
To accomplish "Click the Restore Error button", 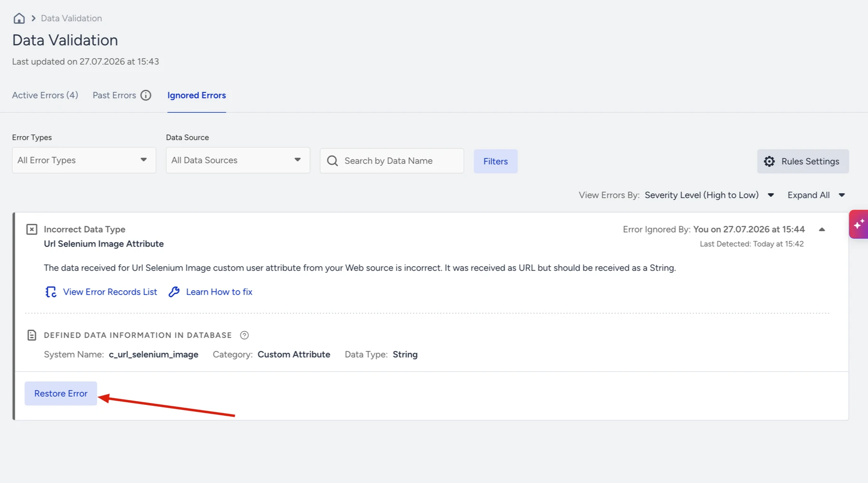I will (61, 394).
